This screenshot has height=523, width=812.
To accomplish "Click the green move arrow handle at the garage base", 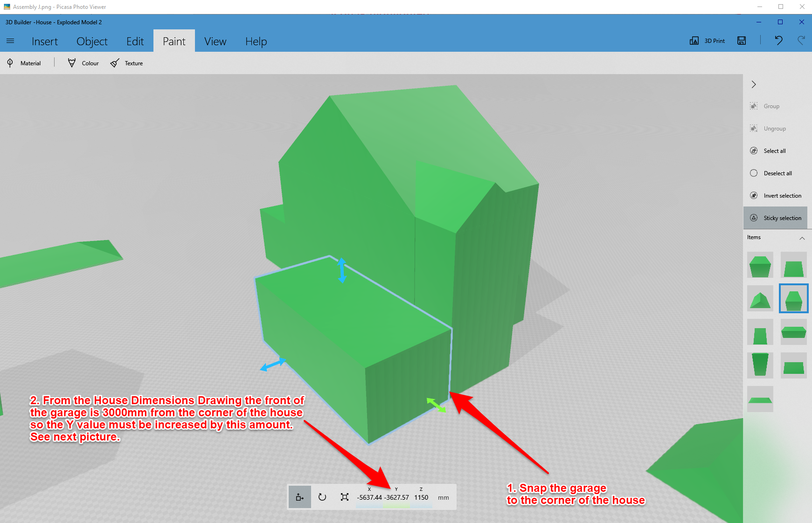I will click(x=437, y=405).
